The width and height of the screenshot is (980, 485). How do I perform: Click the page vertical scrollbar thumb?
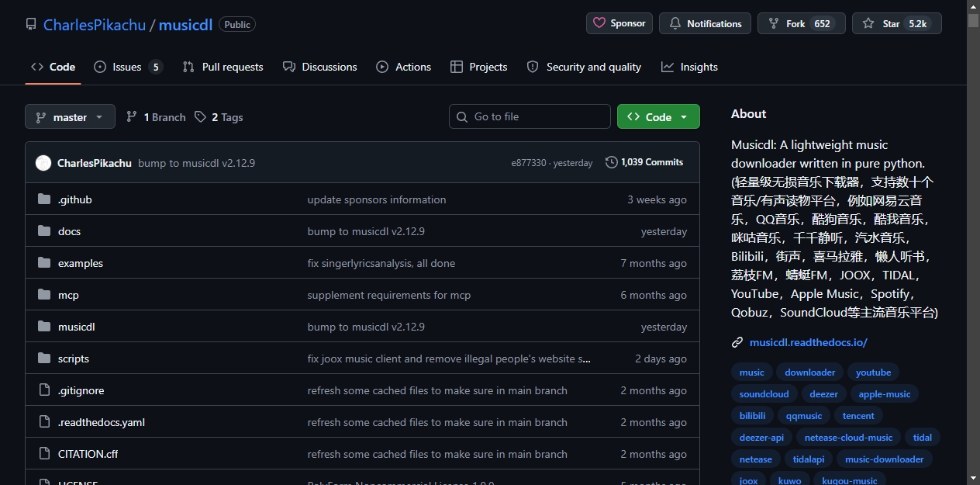(x=973, y=20)
